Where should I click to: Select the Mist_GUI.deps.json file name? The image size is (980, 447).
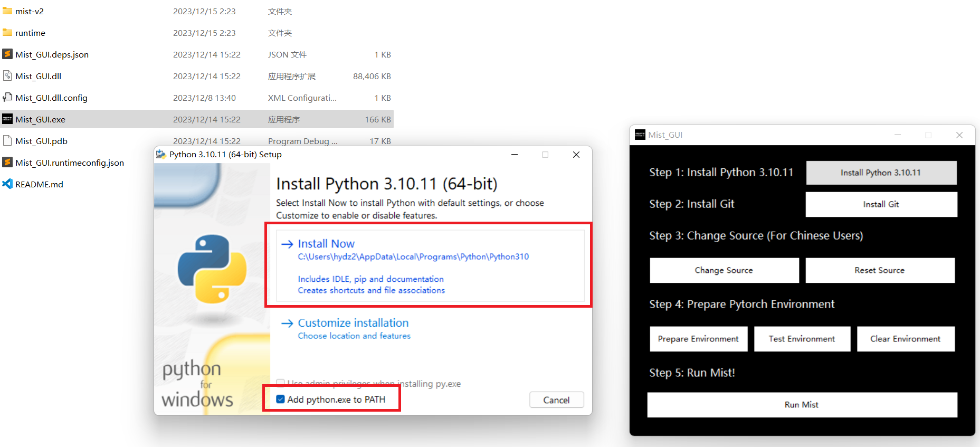(x=52, y=54)
